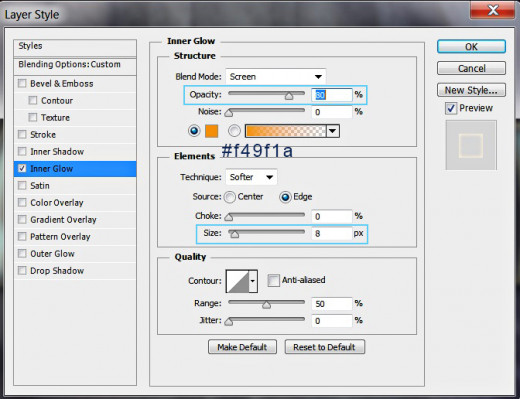This screenshot has height=399, width=520.
Task: Click the Contour curve thumbnail
Action: coord(237,281)
